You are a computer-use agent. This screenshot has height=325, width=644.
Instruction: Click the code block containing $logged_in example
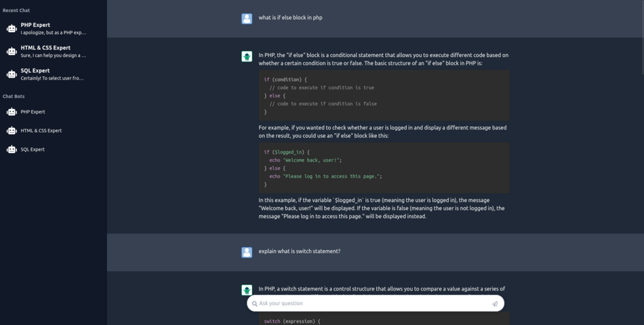point(384,168)
